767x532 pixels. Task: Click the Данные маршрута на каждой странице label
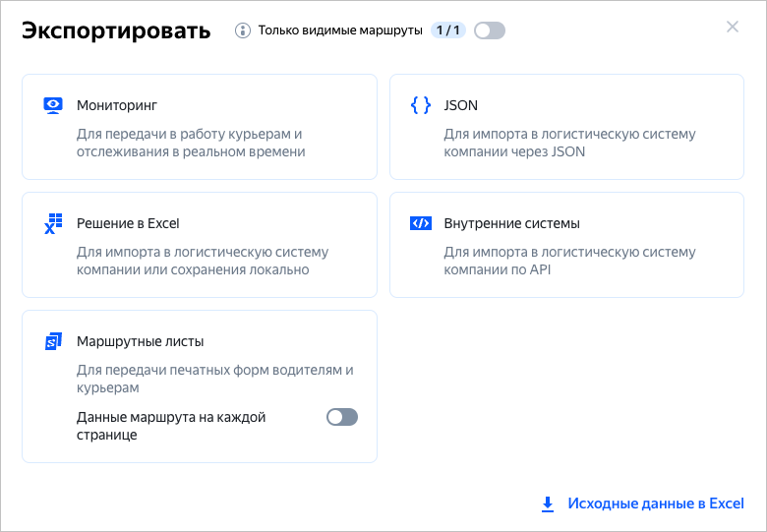pyautogui.click(x=171, y=426)
